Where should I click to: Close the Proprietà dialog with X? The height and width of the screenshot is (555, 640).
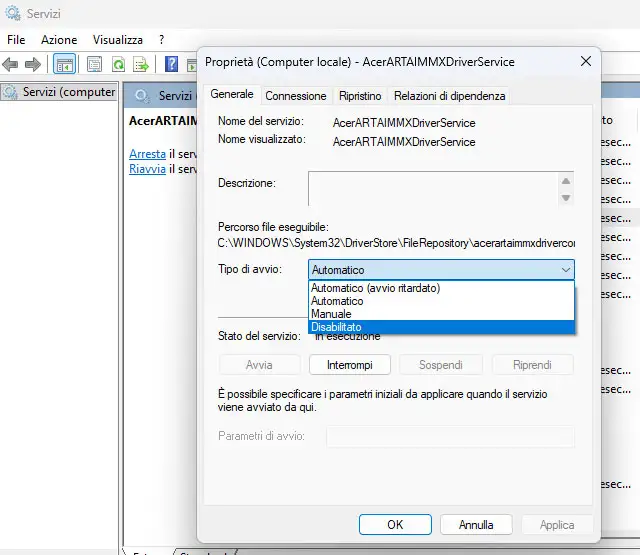pyautogui.click(x=586, y=61)
